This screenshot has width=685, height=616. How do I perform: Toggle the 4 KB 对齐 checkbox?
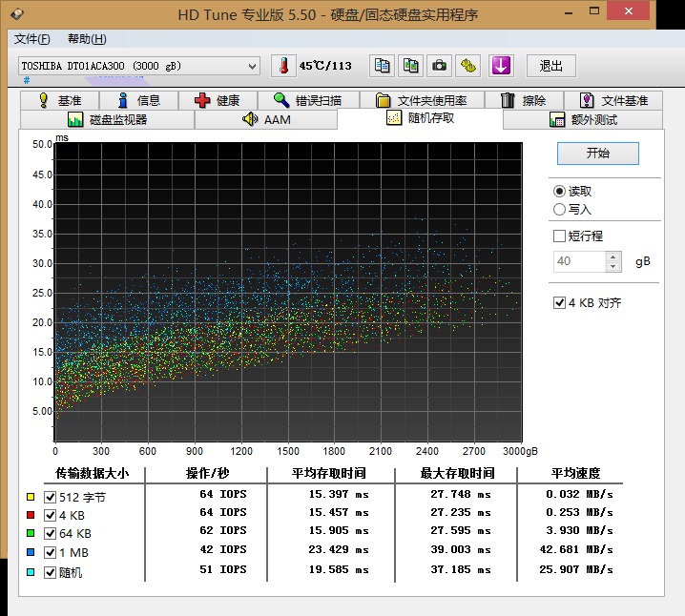559,302
